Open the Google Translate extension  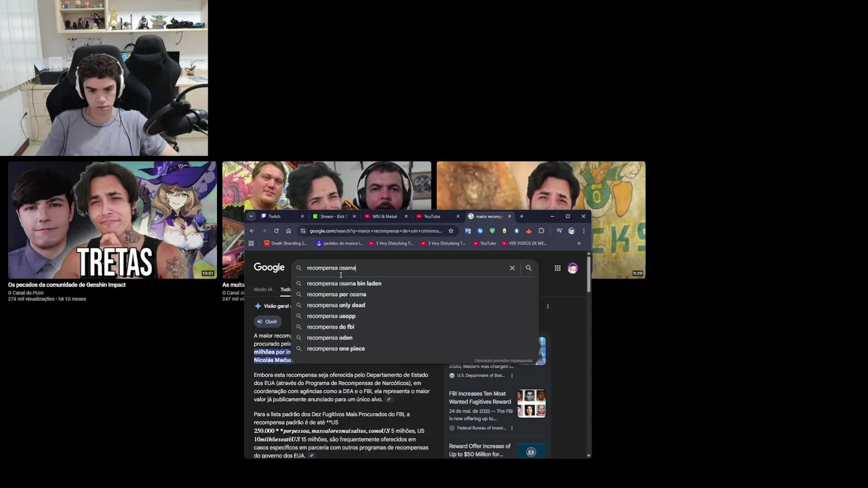(x=468, y=230)
